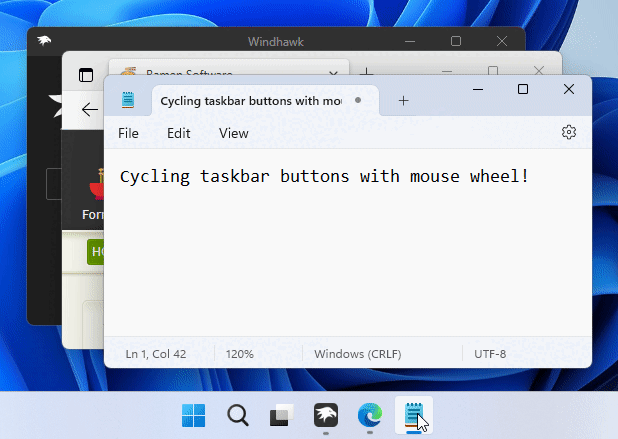Expand the View menu in Notepad
This screenshot has height=439, width=618.
pos(233,133)
